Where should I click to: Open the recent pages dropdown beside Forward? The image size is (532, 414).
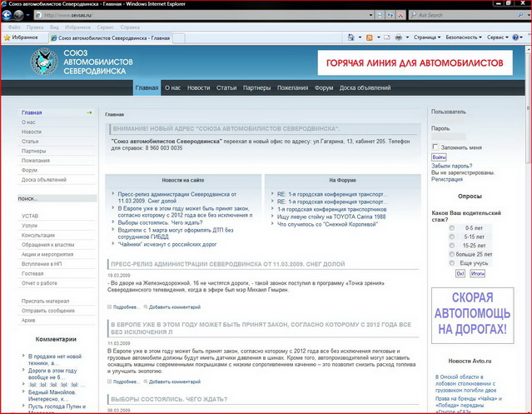pyautogui.click(x=27, y=15)
